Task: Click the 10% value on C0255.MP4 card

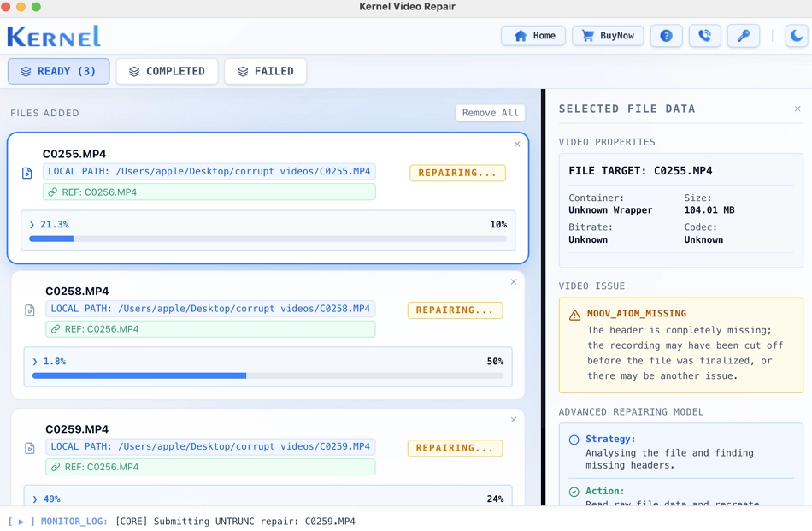Action: [498, 224]
